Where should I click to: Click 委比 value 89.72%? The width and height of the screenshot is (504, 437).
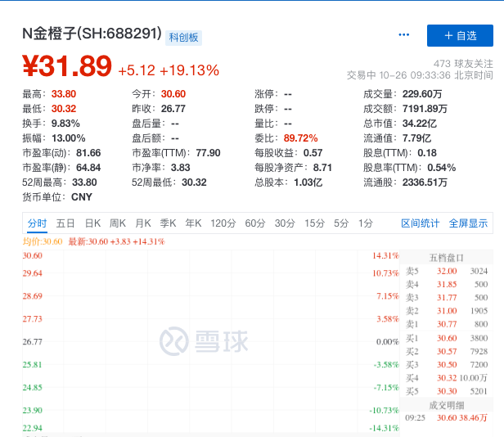tap(300, 138)
